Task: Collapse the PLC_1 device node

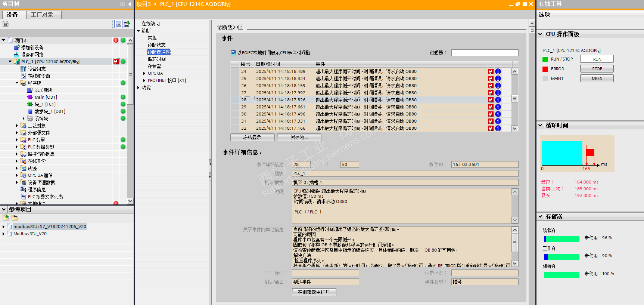Action: click(x=10, y=61)
